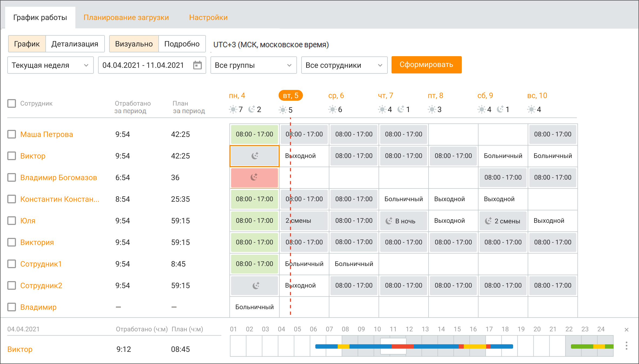Click the sun day-shift icon under пн, 4
The width and height of the screenshot is (639, 364).
pos(233,109)
